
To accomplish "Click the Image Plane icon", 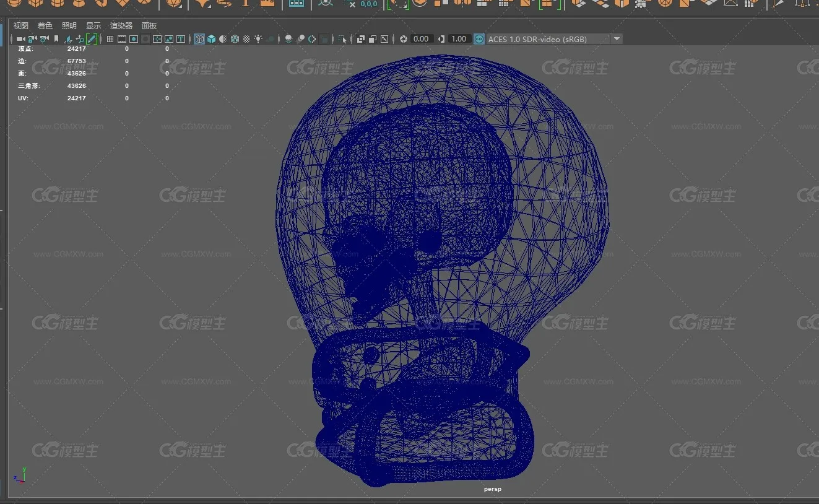I will tap(67, 39).
